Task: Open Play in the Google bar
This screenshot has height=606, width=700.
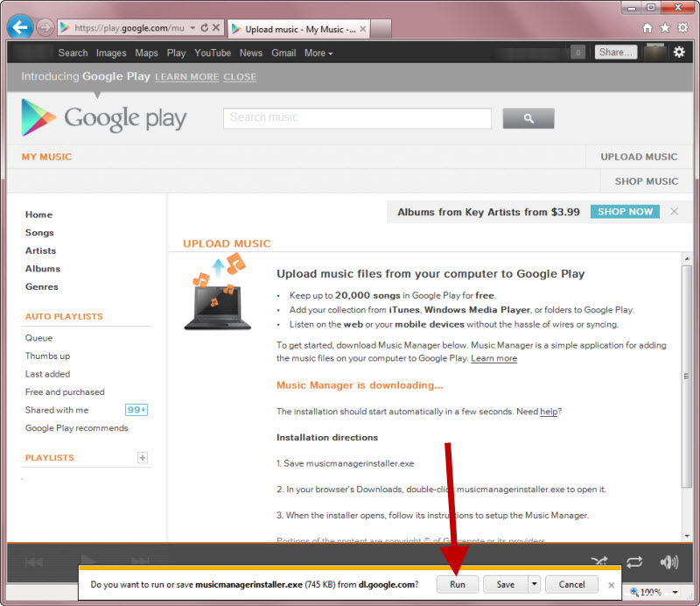Action: click(x=177, y=53)
